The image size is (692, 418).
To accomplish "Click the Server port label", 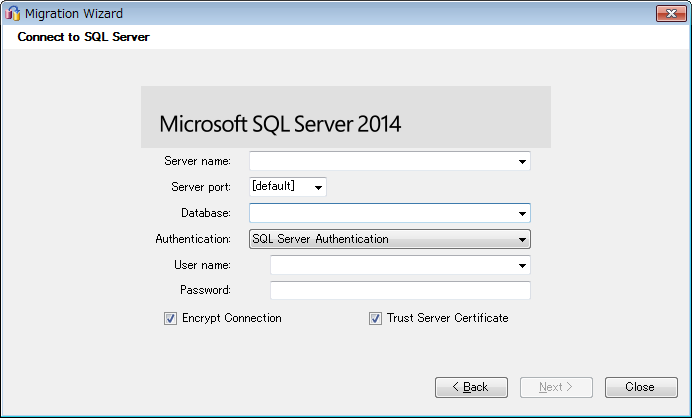I will click(x=201, y=187).
